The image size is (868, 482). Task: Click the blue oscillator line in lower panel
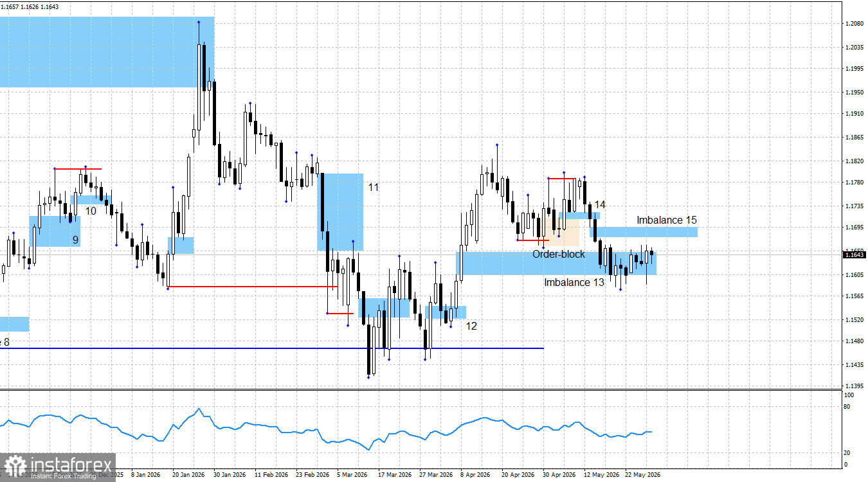pos(326,429)
